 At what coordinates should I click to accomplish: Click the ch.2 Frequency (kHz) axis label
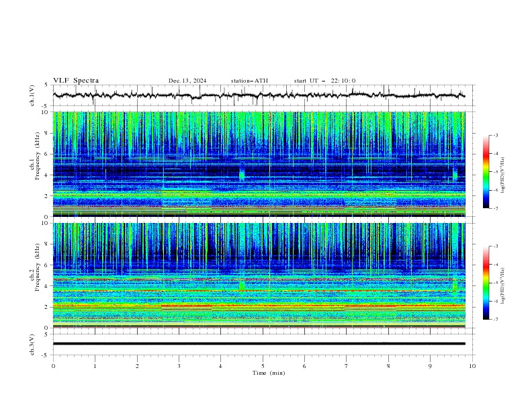click(34, 267)
